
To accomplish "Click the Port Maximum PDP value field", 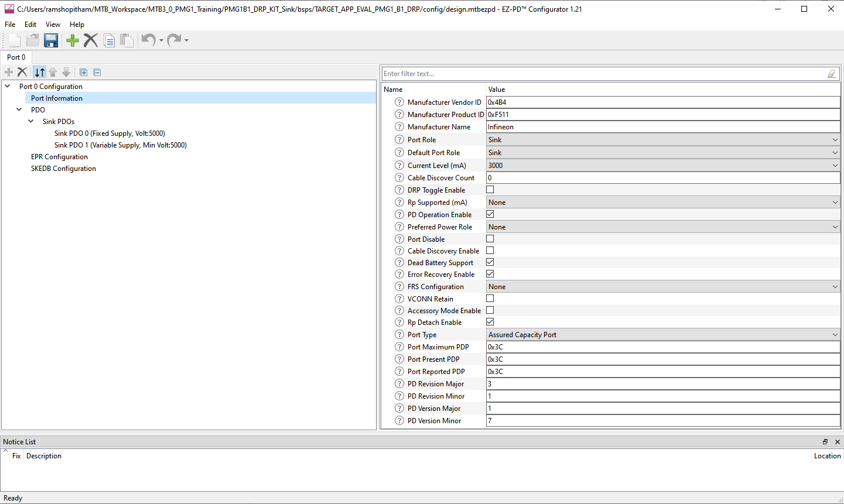I will (663, 347).
